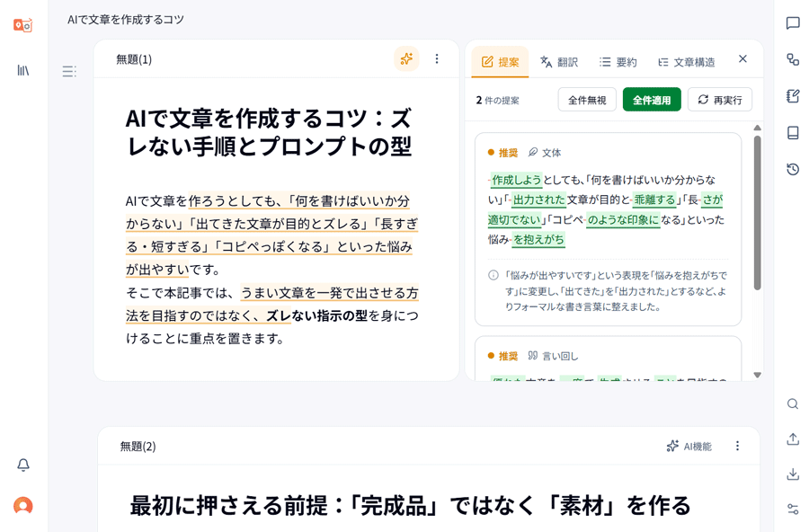Viewport: 809px width, 532px height.
Task: Open the history clock icon in right sidebar
Action: point(793,169)
